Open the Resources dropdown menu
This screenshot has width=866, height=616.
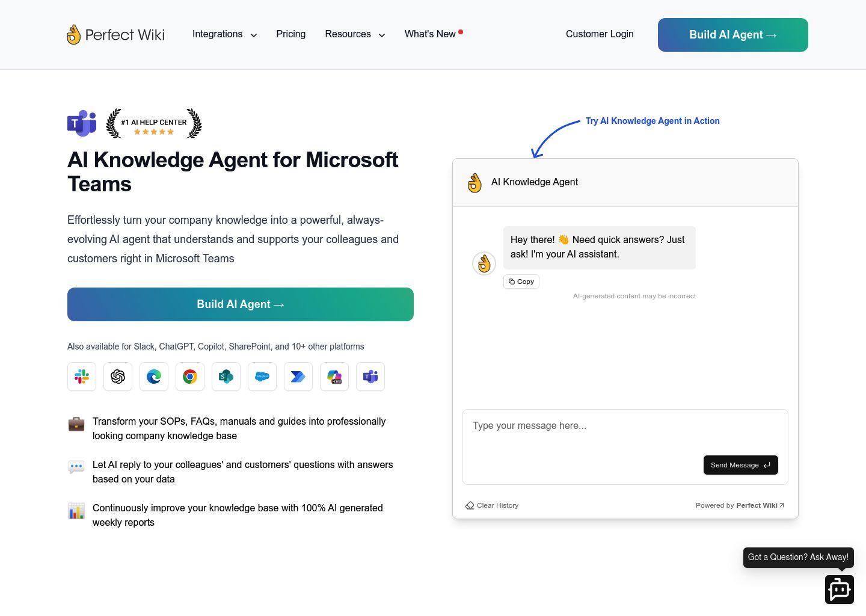(x=355, y=34)
